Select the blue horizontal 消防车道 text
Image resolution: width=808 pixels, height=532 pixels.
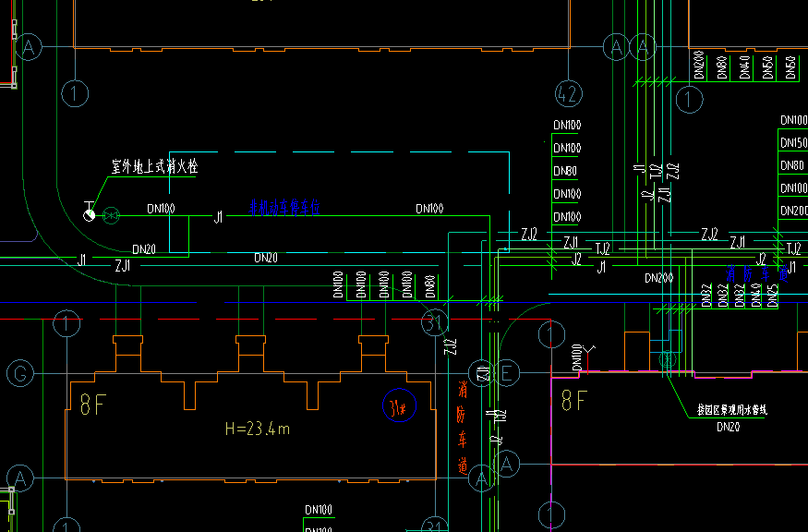click(x=757, y=273)
